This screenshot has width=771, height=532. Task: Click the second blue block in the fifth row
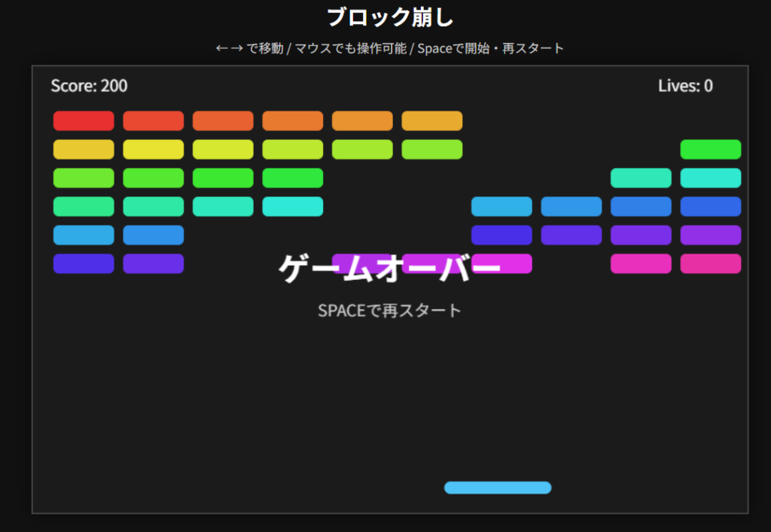coord(153,235)
